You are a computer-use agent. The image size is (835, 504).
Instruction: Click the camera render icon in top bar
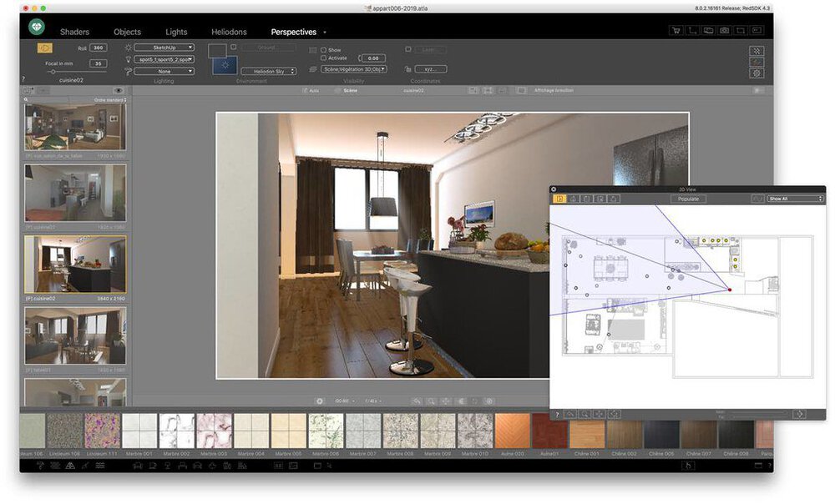[724, 31]
